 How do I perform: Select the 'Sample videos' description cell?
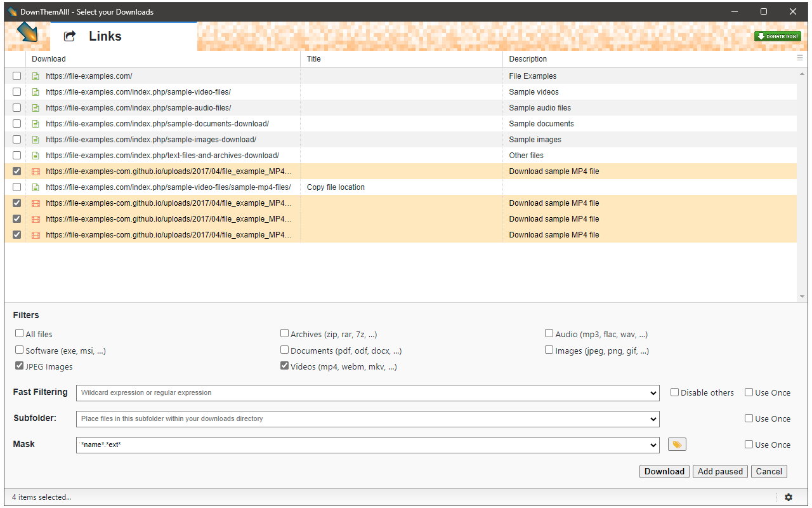coord(650,92)
